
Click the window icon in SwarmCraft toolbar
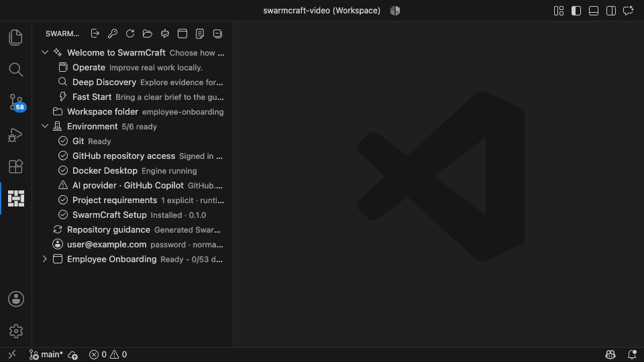point(182,34)
